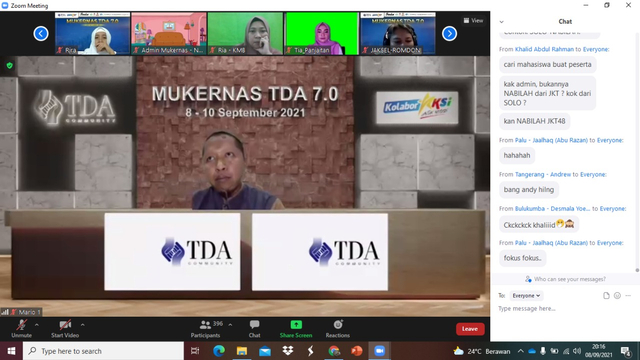Click 'Who can see your messages?'
This screenshot has width=640, height=360.
pos(565,279)
